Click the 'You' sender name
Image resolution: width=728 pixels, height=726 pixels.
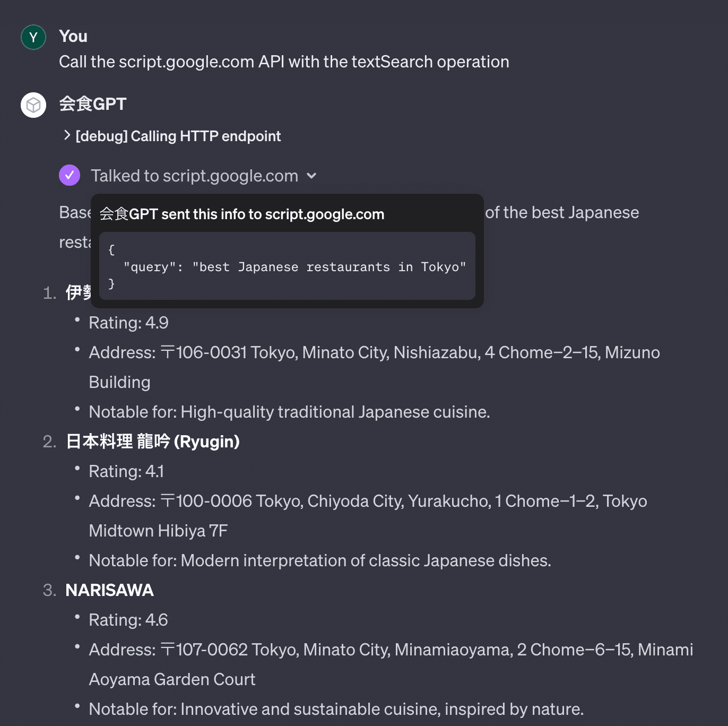coord(73,36)
